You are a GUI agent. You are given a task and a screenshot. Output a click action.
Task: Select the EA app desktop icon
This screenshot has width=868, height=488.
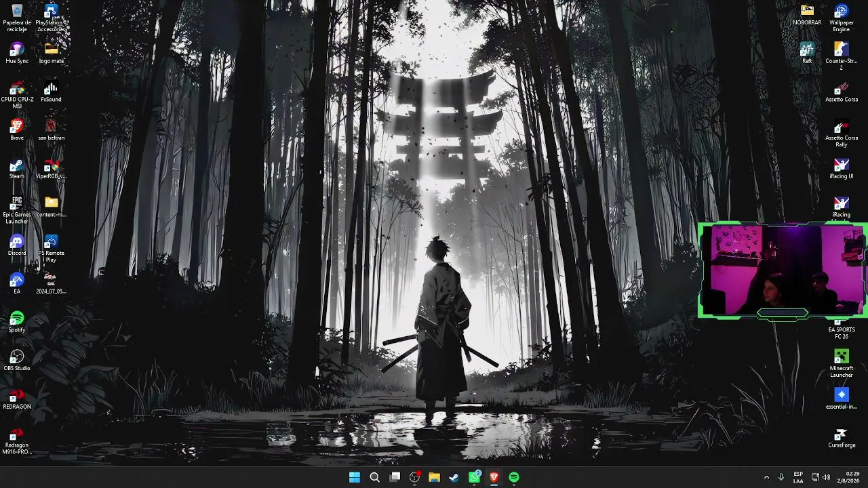pyautogui.click(x=17, y=284)
